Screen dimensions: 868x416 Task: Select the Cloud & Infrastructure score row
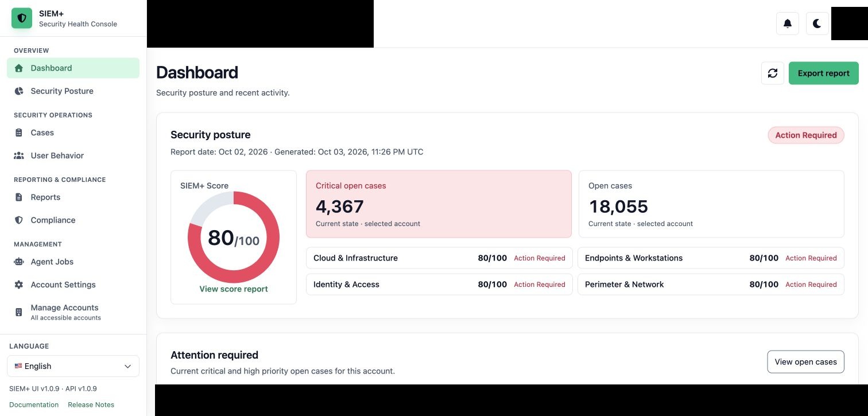(439, 258)
